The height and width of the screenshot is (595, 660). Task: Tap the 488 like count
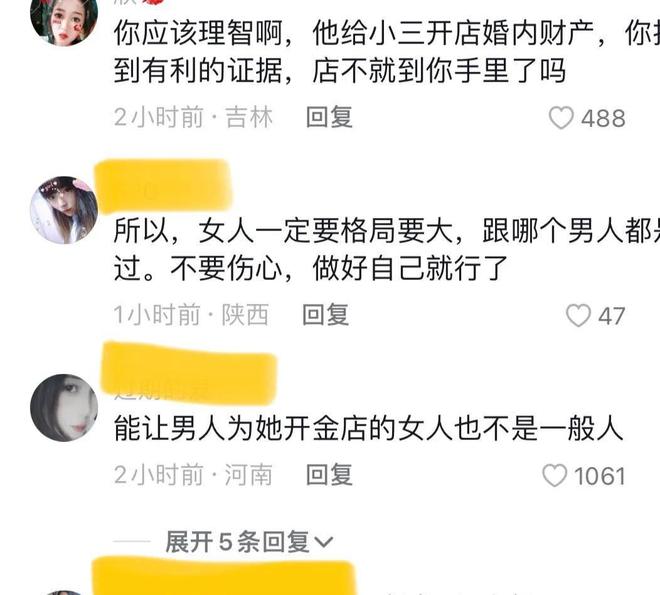click(603, 118)
